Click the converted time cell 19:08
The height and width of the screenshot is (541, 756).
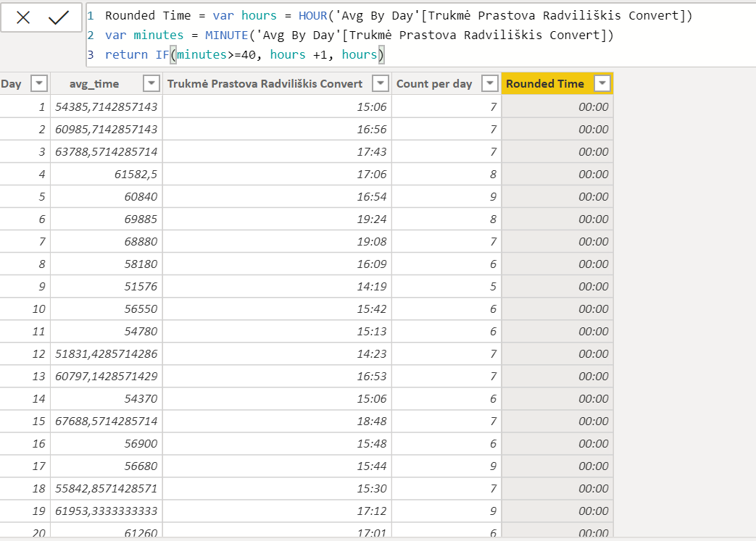277,241
